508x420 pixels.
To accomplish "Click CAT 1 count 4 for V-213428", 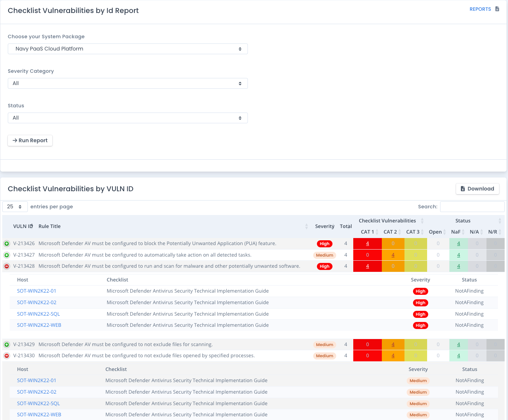I will pyautogui.click(x=367, y=266).
